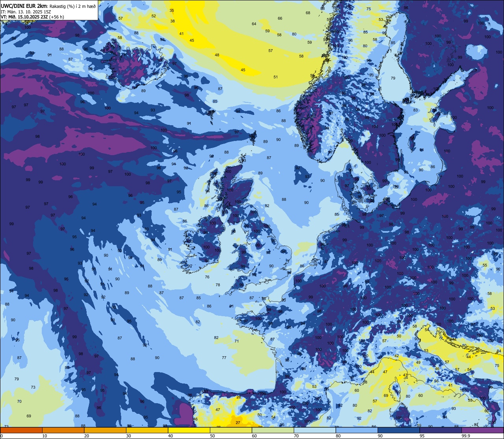
Task: Click the 'UWC/DINI EUR 2km' title text
Action: (x=24, y=6)
